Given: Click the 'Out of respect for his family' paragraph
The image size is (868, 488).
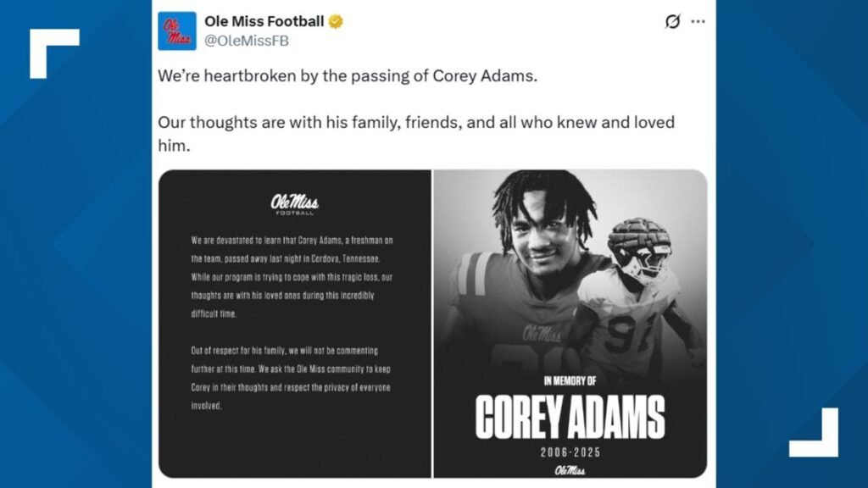Looking at the screenshot, I should pos(292,378).
